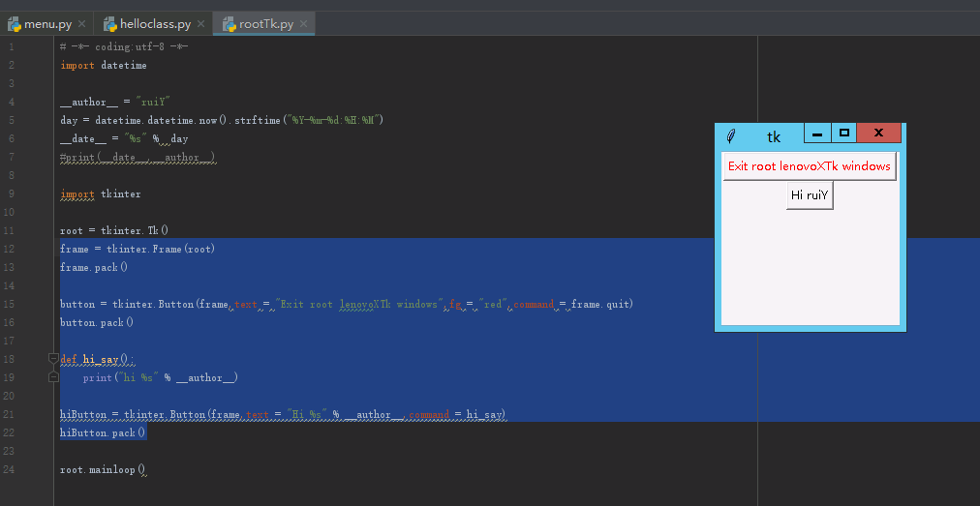
Task: Close the helloclass.py tab
Action: point(200,24)
